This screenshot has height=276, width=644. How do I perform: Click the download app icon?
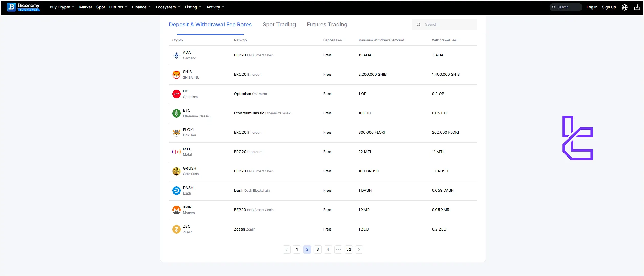(637, 7)
